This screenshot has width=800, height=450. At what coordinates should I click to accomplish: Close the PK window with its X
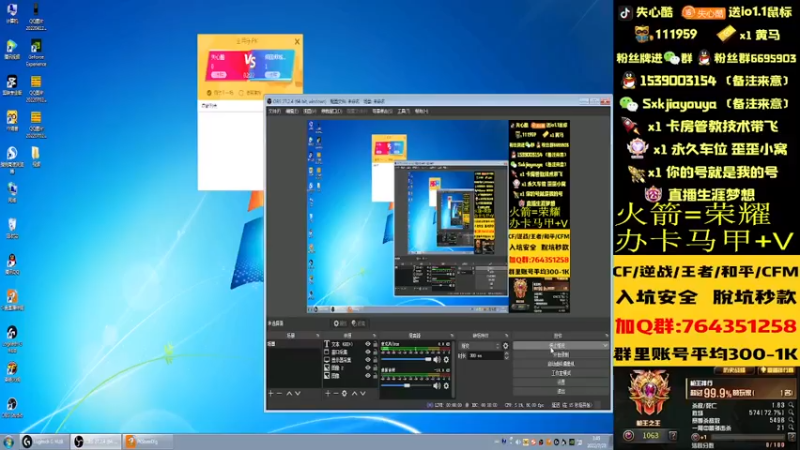pyautogui.click(x=297, y=41)
